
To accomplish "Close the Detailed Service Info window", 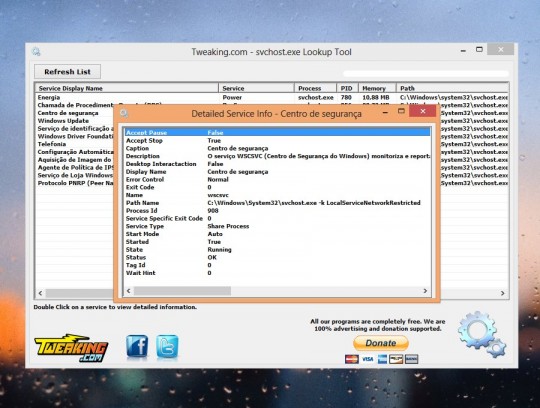I will pos(423,111).
